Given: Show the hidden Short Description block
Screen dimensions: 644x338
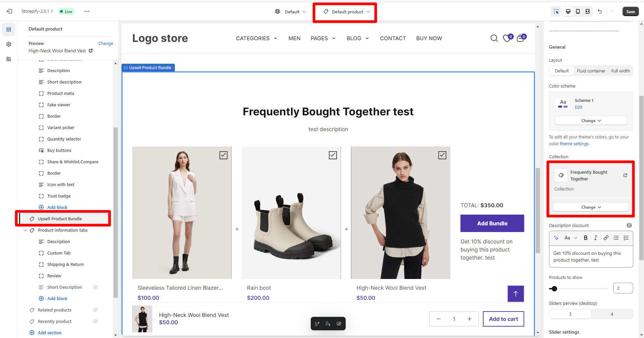Looking at the screenshot, I should tap(95, 287).
